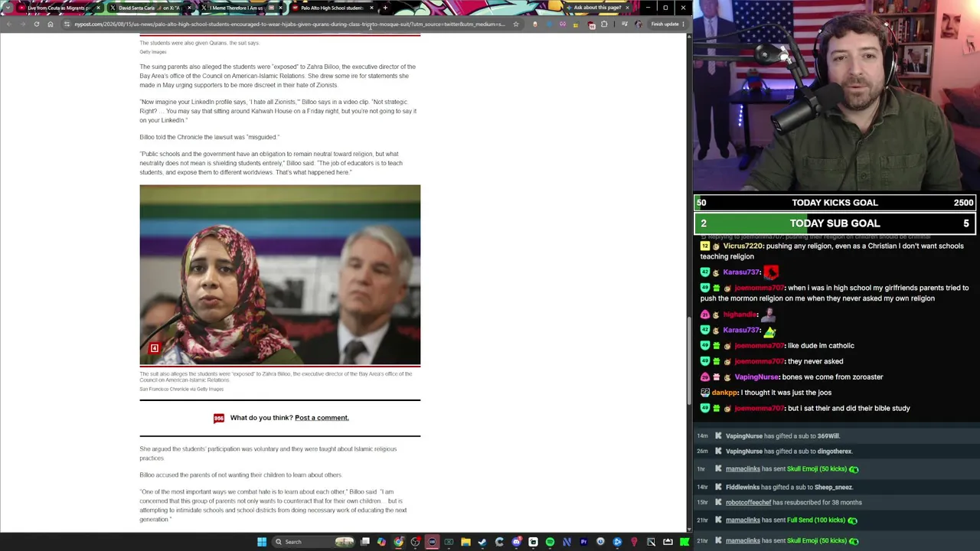Open Spotify from the taskbar
This screenshot has height=551, width=980.
[550, 542]
